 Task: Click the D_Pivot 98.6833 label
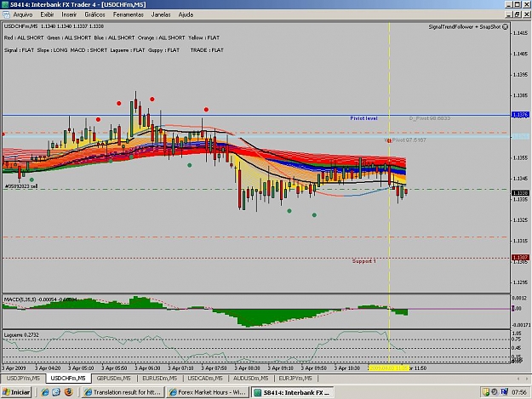pos(430,118)
